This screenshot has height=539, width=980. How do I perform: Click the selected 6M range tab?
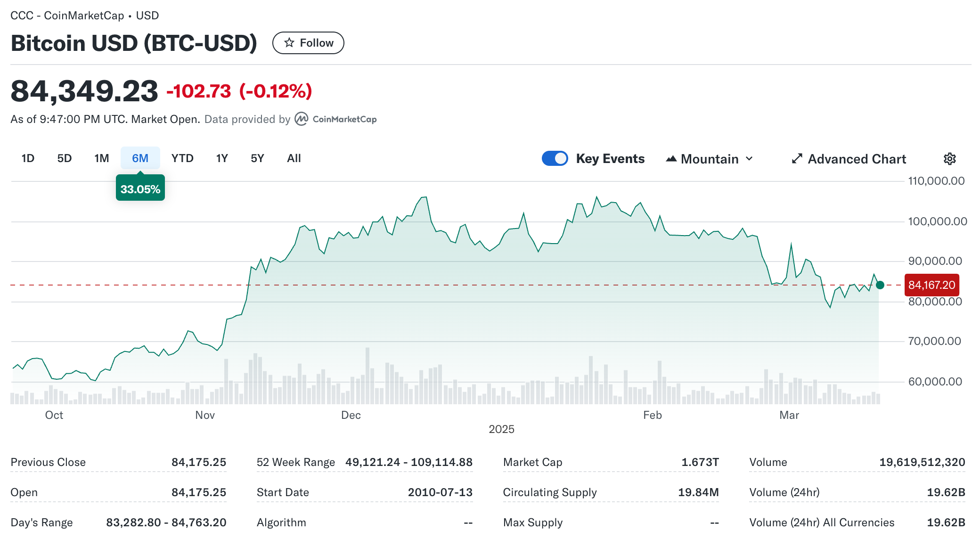[140, 158]
